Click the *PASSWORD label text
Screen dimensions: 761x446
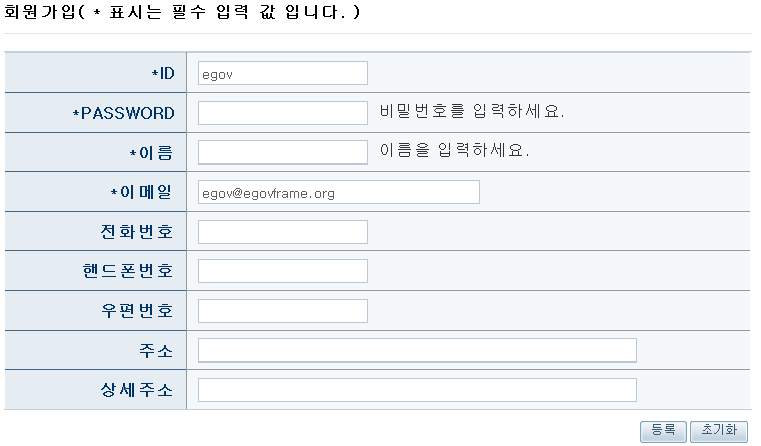tap(123, 113)
